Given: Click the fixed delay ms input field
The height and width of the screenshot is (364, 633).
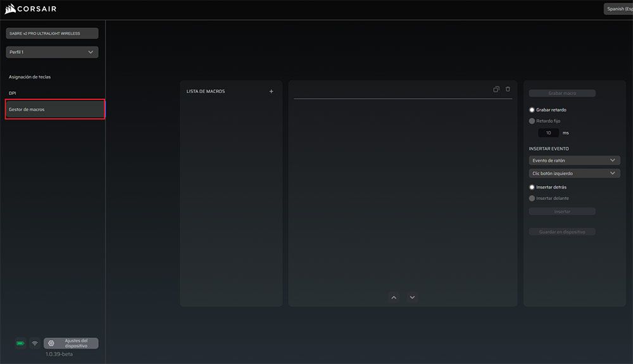Looking at the screenshot, I should (548, 133).
